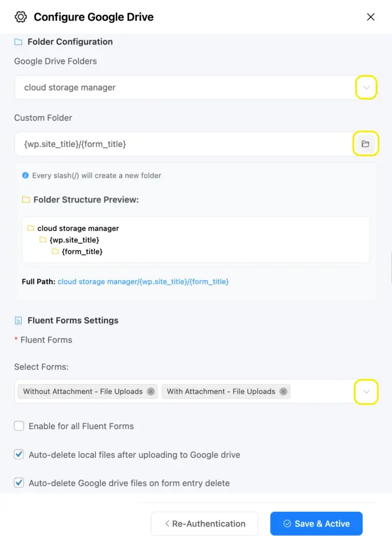392x554 pixels.
Task: Click the Fluent Forms Settings document icon
Action: tap(19, 320)
